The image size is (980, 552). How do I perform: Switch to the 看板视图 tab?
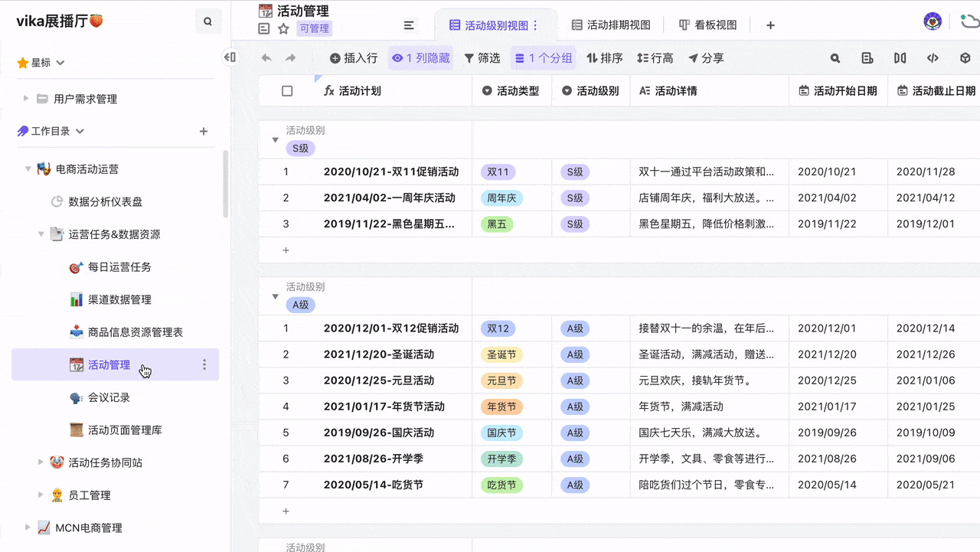point(707,25)
